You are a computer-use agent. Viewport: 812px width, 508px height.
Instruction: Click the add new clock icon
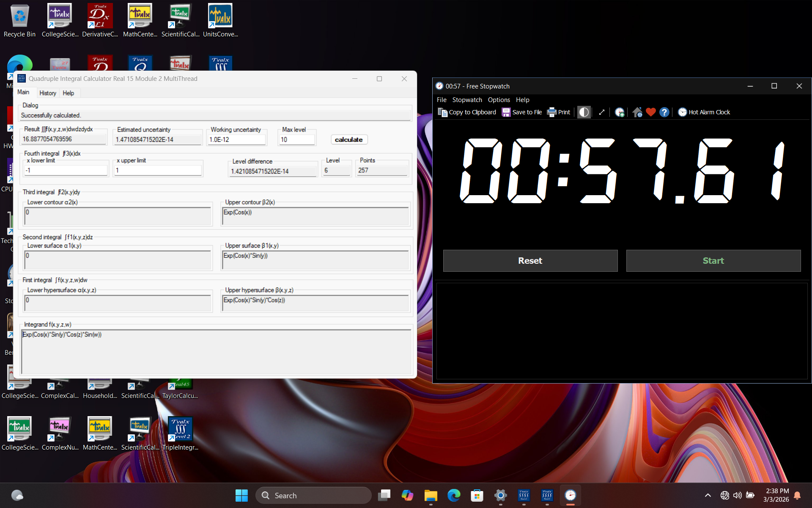click(x=619, y=112)
